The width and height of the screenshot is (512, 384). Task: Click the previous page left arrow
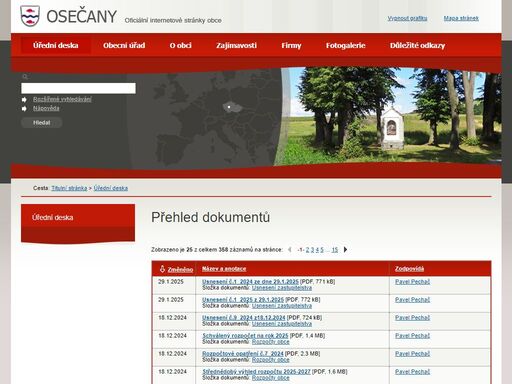[290, 249]
